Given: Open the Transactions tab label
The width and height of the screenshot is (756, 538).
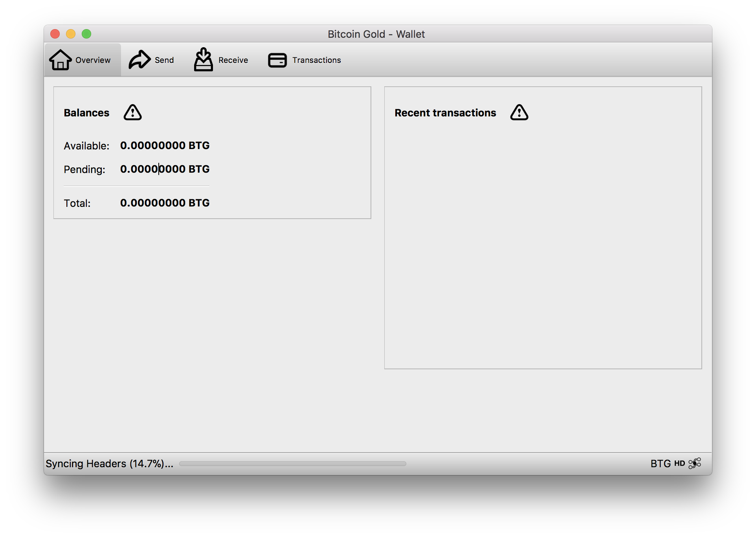Looking at the screenshot, I should point(317,60).
